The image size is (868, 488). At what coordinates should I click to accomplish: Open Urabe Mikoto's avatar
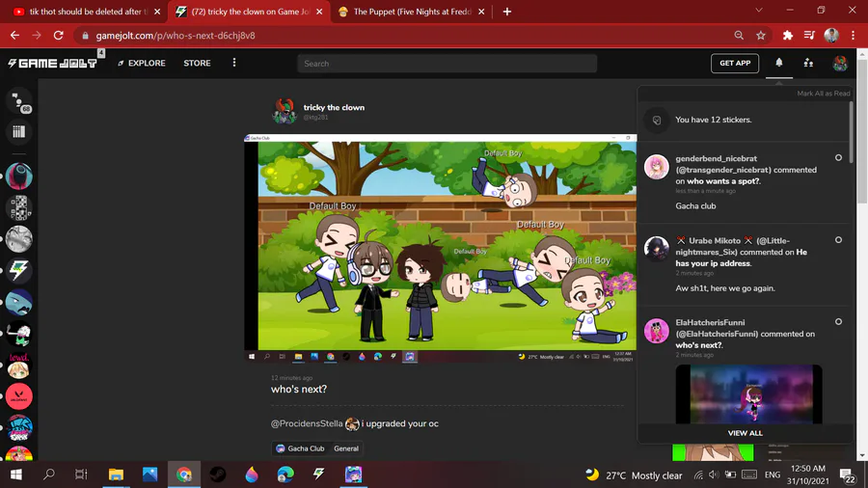(x=657, y=249)
